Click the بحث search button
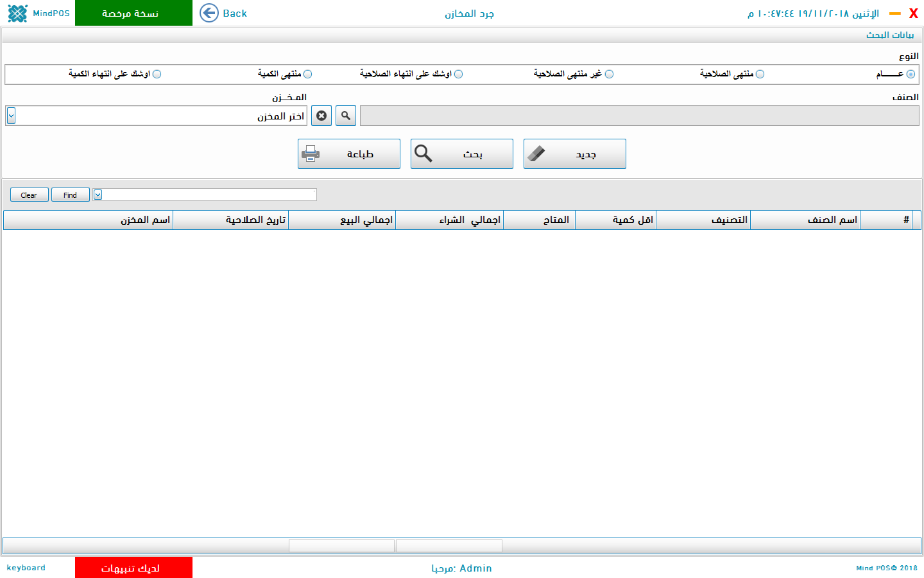 pos(461,154)
